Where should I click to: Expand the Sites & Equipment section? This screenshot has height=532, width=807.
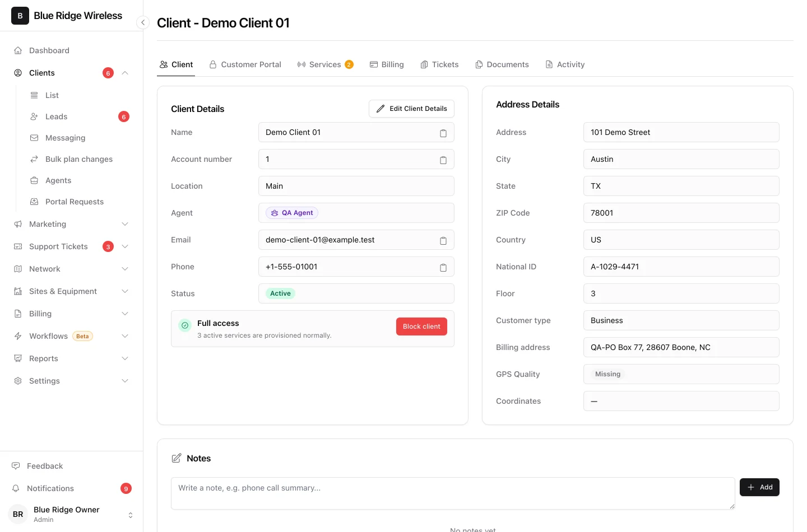125,291
